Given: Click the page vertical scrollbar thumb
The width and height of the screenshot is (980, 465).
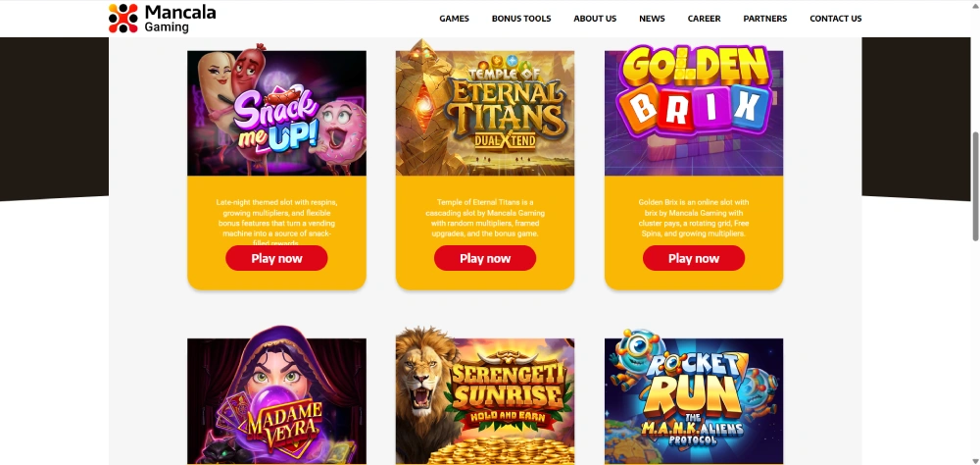Looking at the screenshot, I should tap(975, 186).
